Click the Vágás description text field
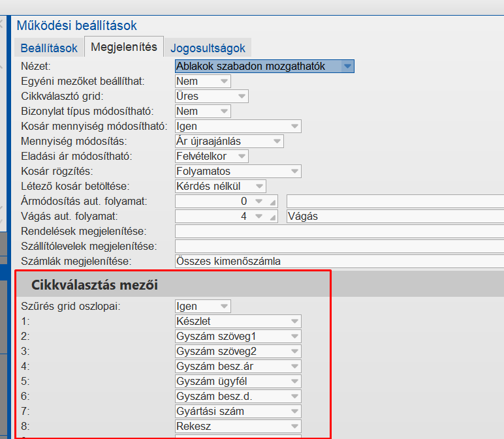Viewport: 504px width, 439px height. point(395,216)
